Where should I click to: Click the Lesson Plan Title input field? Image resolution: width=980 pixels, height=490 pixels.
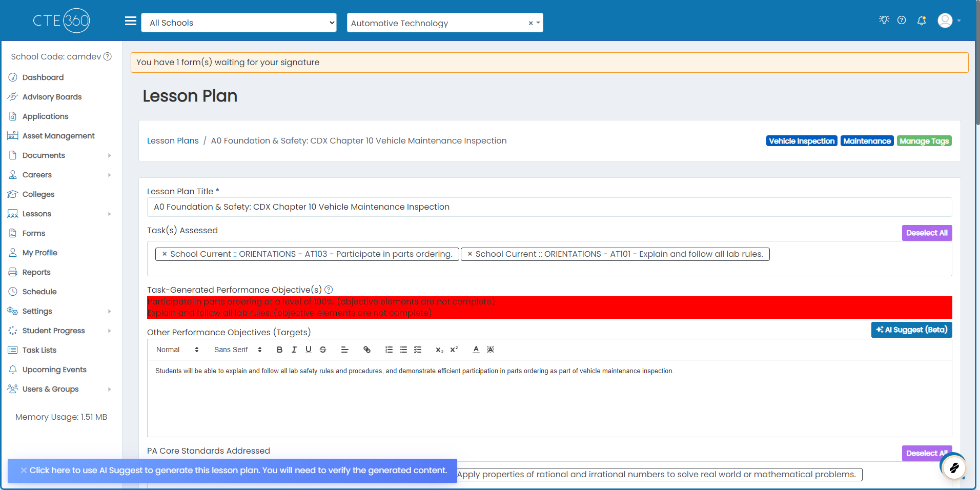[549, 207]
